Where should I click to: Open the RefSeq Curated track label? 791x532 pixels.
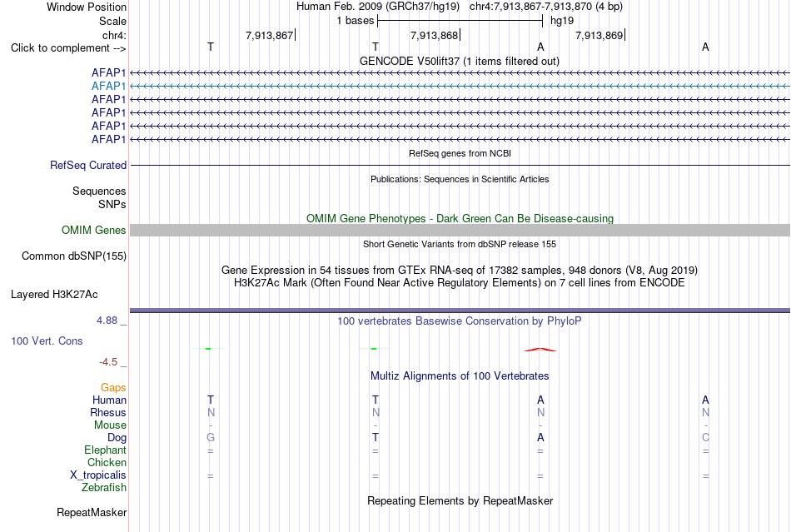click(x=88, y=166)
